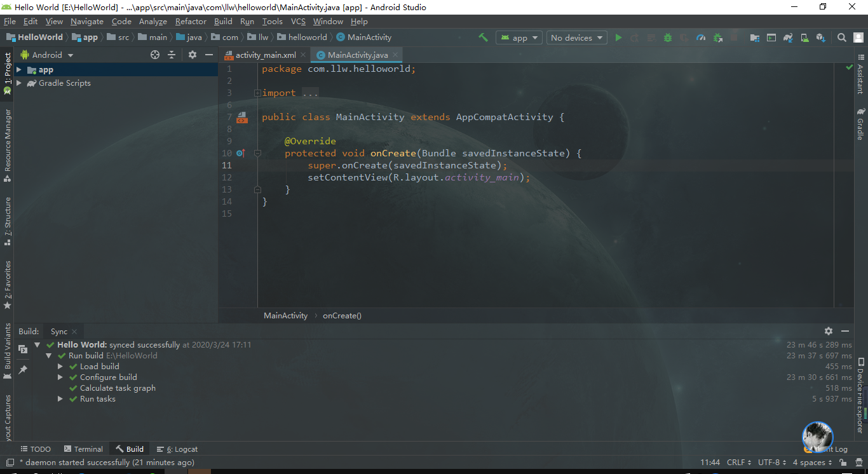Expand Gradle Scripts in project tree
This screenshot has width=868, height=474.
coord(19,83)
